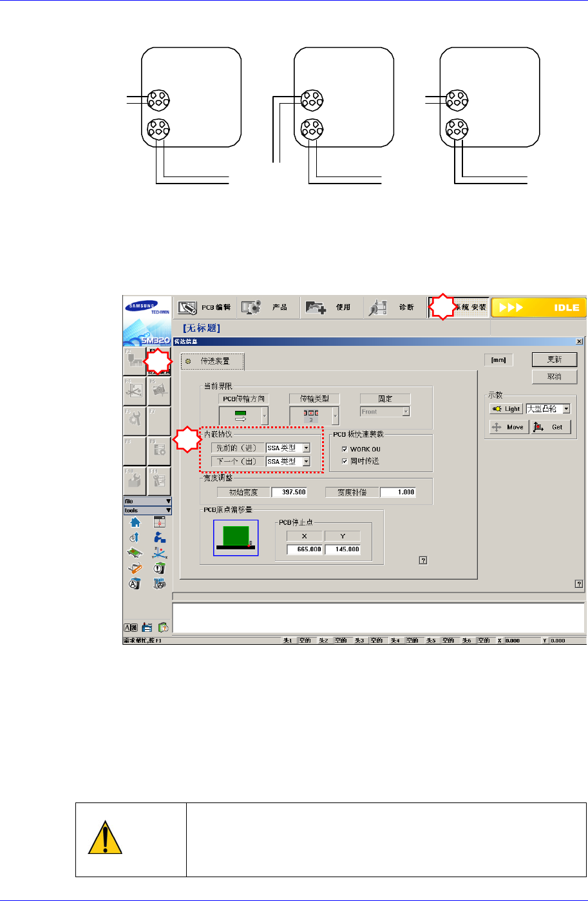Click the 请求帮忙,按 F1 status text
Viewport: 588px width, 901px height.
point(142,641)
